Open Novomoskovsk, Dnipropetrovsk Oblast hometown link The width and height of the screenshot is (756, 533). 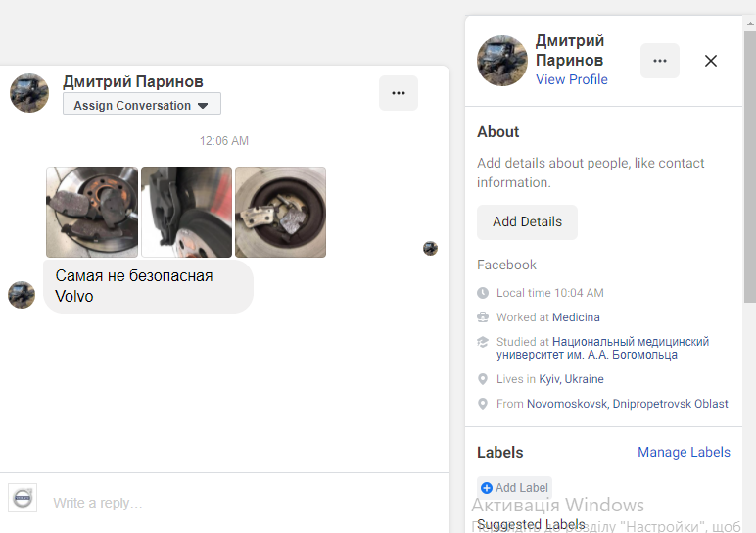coord(627,404)
